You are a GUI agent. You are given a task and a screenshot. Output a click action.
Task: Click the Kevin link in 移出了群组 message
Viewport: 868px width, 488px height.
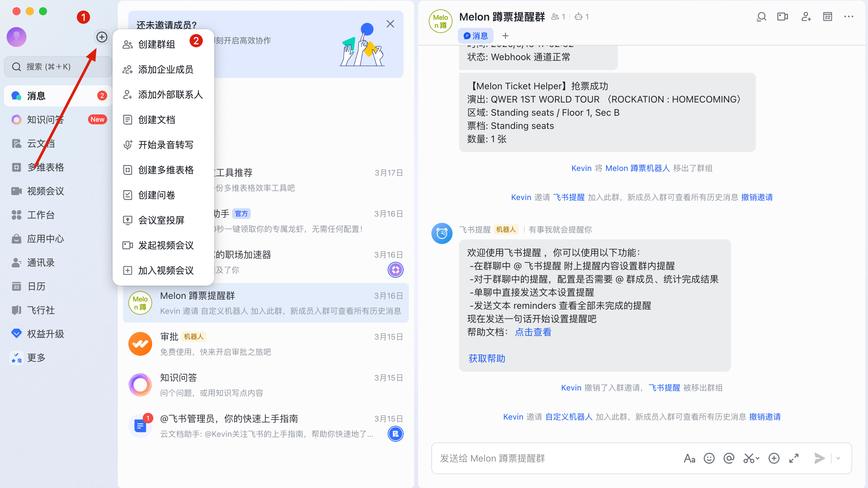581,168
